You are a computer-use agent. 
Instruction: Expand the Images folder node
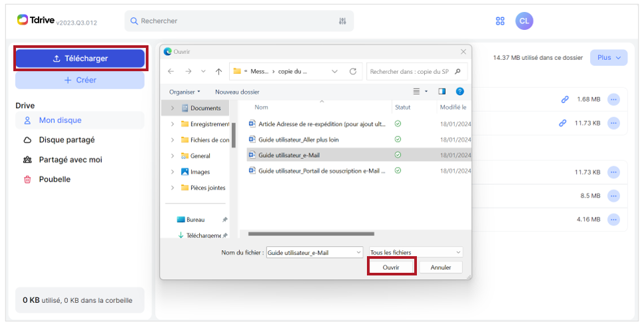(172, 172)
